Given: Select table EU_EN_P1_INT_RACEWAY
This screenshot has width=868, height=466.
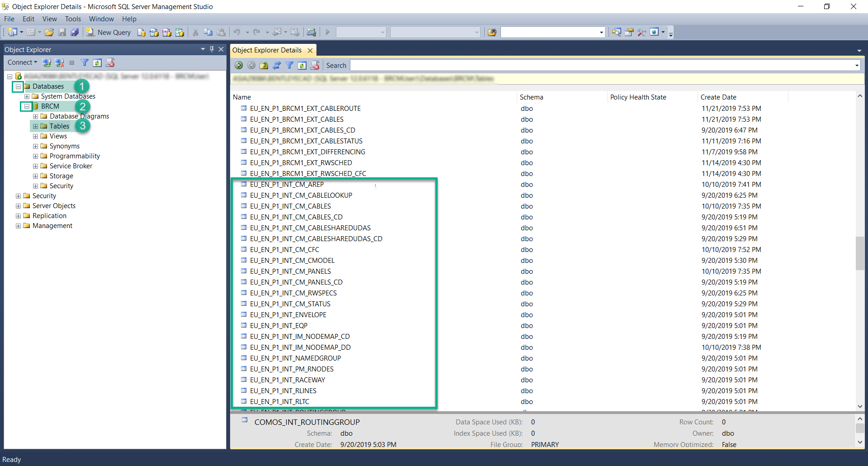Looking at the screenshot, I should (x=288, y=380).
